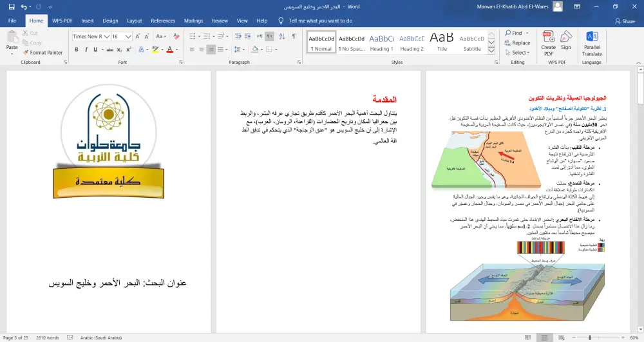This screenshot has width=644, height=342.
Task: Apply yellow text highlight color
Action: point(155,50)
